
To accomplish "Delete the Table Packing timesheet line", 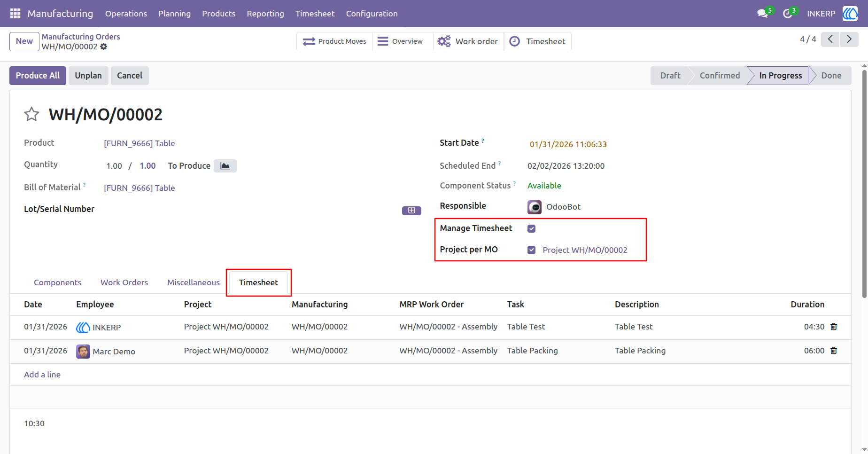I will pos(834,351).
